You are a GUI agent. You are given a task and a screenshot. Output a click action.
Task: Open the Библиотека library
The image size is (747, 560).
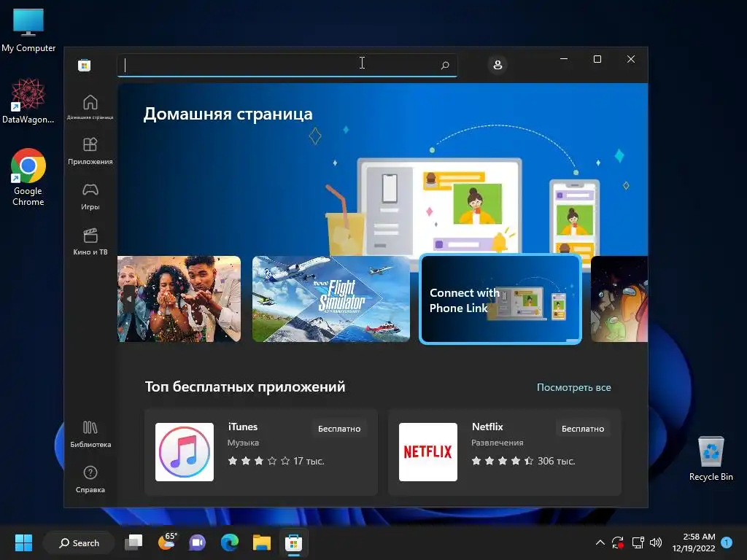90,435
